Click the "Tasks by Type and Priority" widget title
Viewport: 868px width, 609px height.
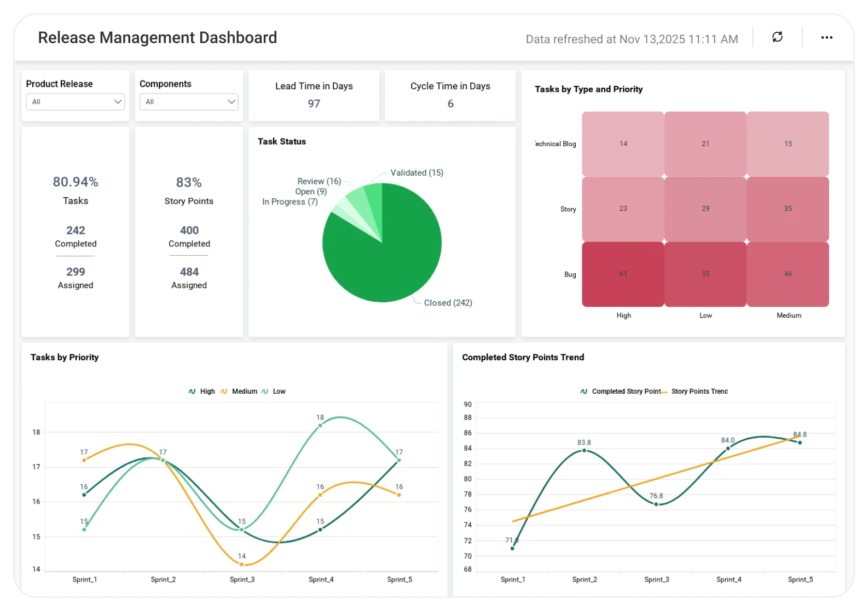click(588, 89)
